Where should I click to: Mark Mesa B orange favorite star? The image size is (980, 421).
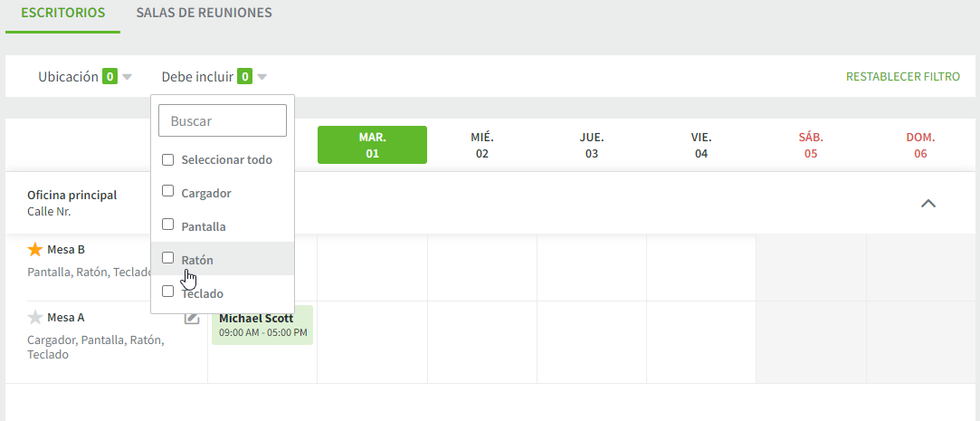[35, 249]
